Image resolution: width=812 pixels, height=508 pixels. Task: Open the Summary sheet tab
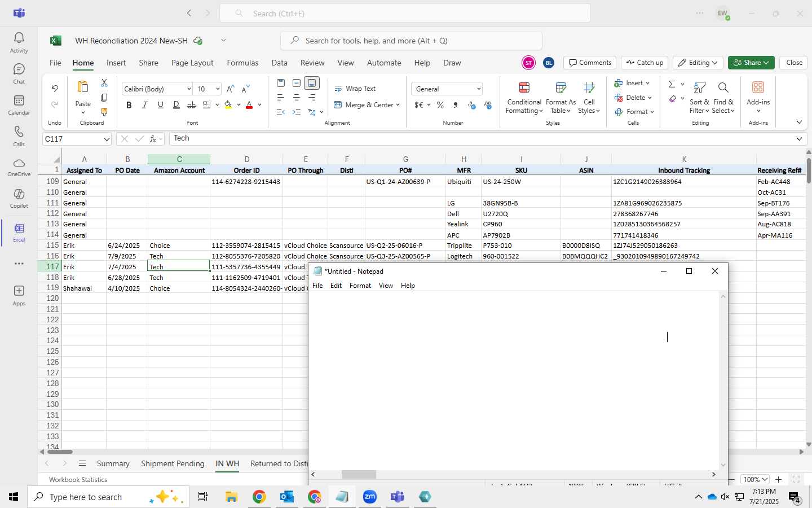click(x=113, y=463)
